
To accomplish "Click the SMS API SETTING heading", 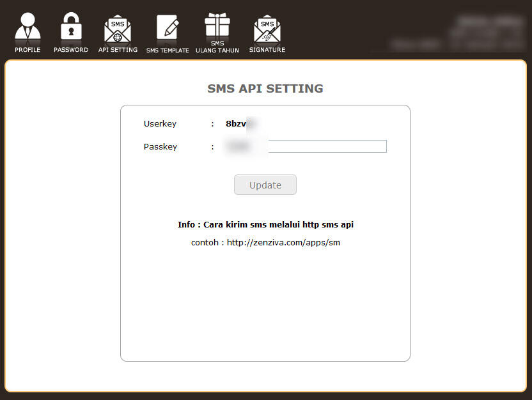I will point(265,88).
